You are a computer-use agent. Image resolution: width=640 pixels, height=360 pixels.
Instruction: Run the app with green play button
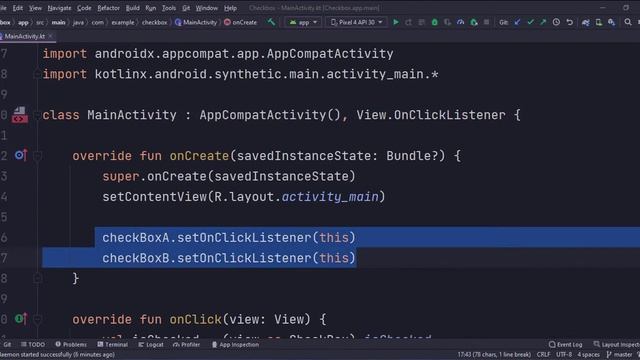coord(396,22)
